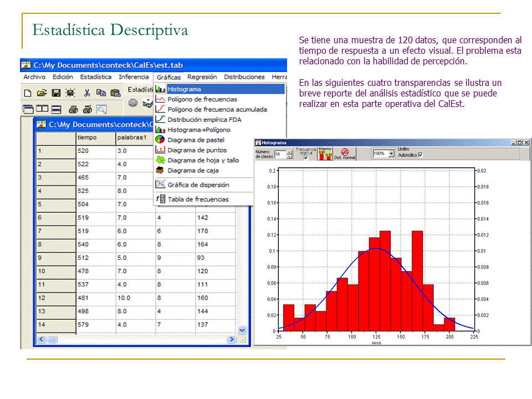Open a file with the folder icon
532x399 pixels.
[42, 93]
